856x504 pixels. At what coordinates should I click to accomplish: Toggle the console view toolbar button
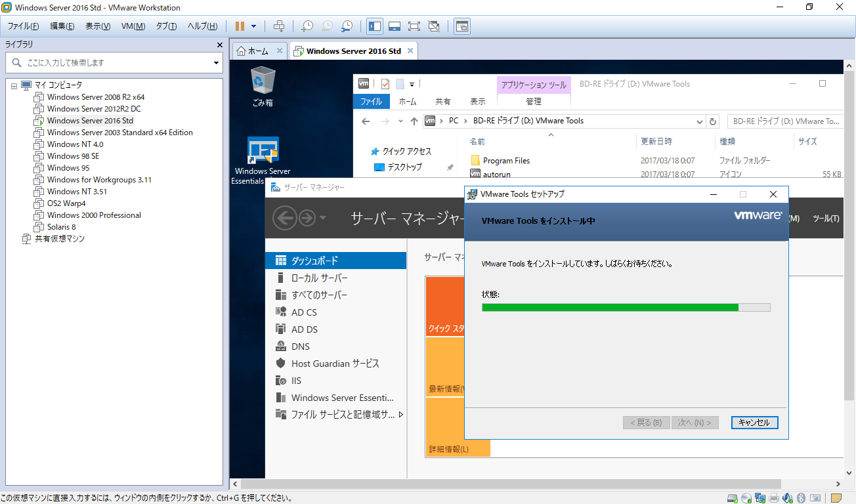tap(462, 26)
